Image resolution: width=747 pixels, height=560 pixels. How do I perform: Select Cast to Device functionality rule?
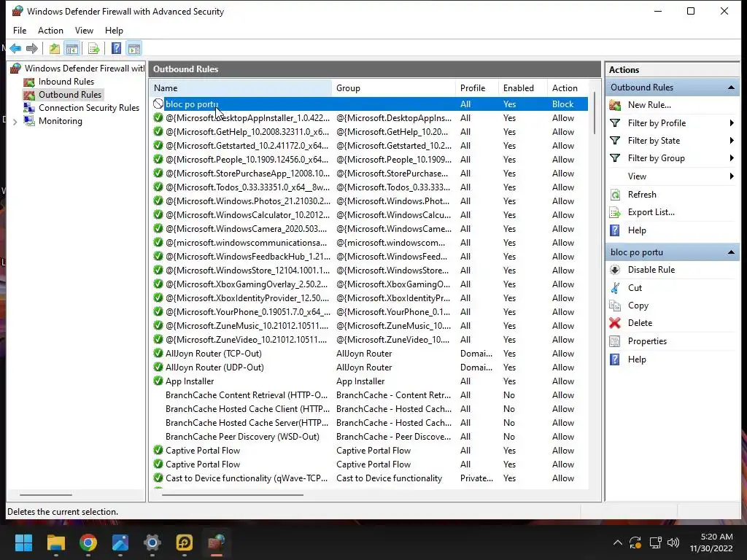coord(369,478)
